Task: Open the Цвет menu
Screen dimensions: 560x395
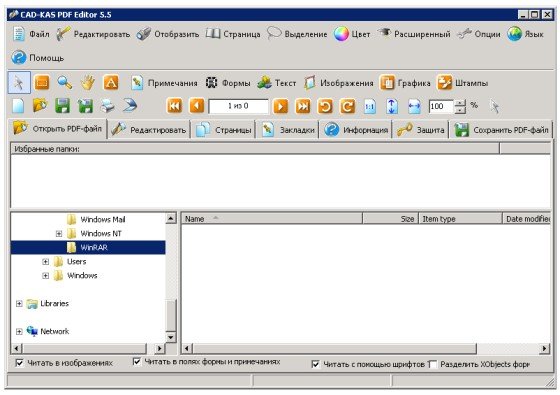Action: point(352,34)
